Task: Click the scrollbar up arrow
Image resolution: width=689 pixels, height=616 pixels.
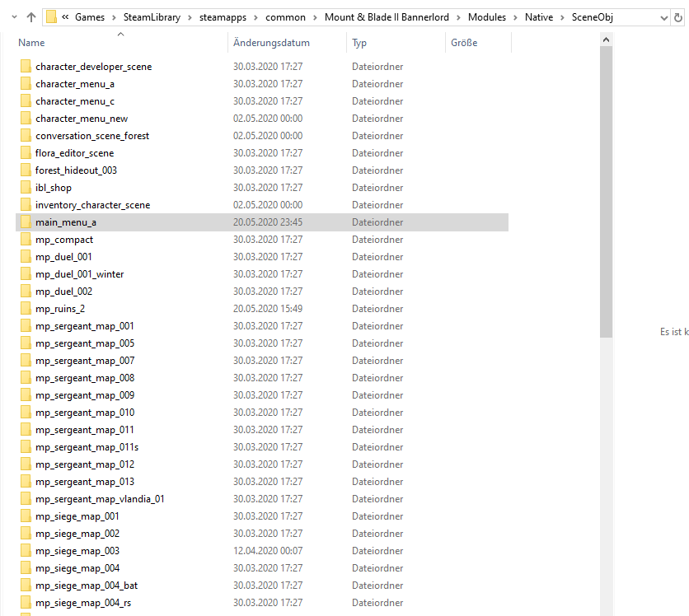Action: [x=606, y=40]
